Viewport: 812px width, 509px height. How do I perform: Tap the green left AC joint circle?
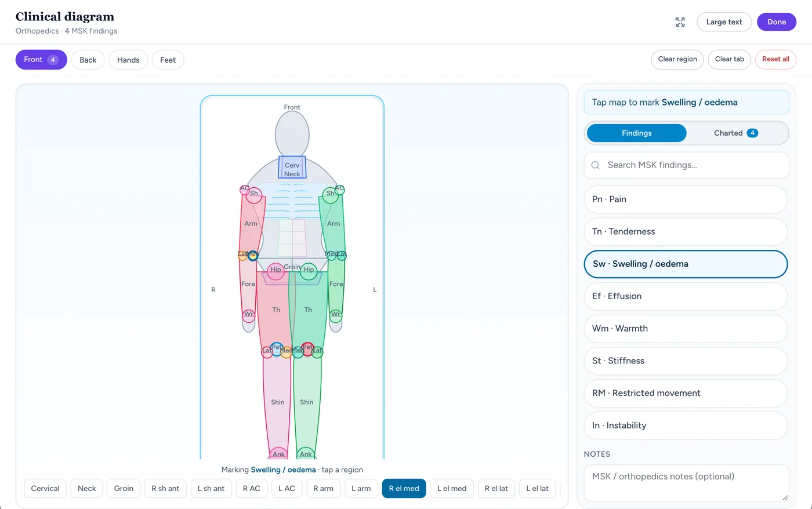pyautogui.click(x=340, y=189)
